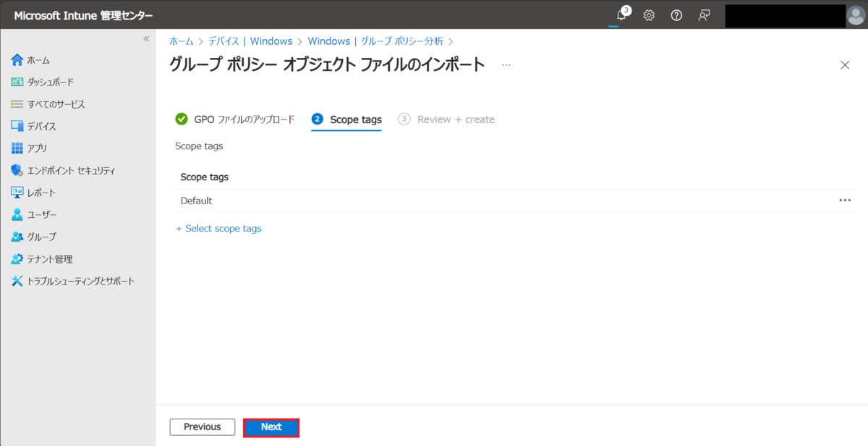The width and height of the screenshot is (868, 446).
Task: Open the settings gear icon
Action: pos(649,15)
